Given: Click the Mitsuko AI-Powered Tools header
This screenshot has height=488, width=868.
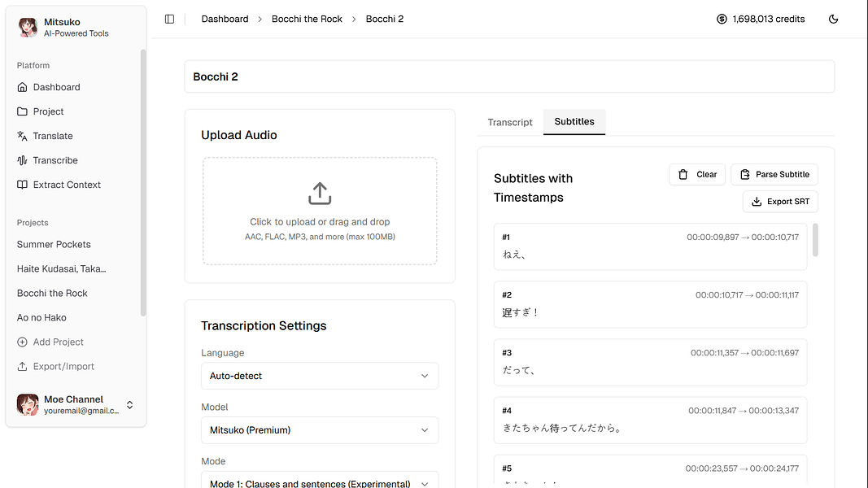Looking at the screenshot, I should 76,27.
